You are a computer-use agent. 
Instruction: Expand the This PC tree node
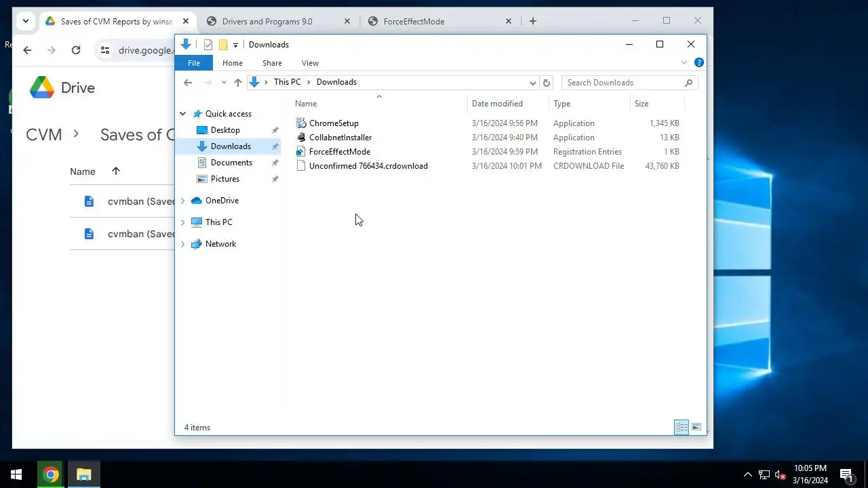(x=182, y=222)
